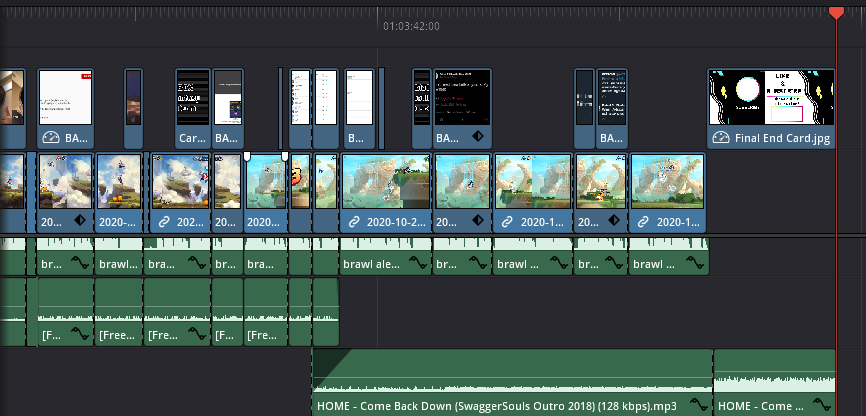Open the curve icon on the bra... audio clip
The width and height of the screenshot is (866, 416).
click(x=197, y=264)
